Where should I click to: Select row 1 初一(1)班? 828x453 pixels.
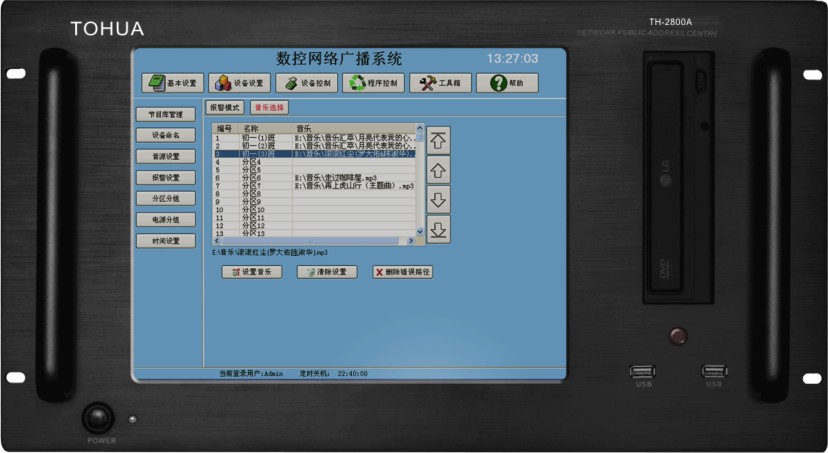click(x=314, y=138)
